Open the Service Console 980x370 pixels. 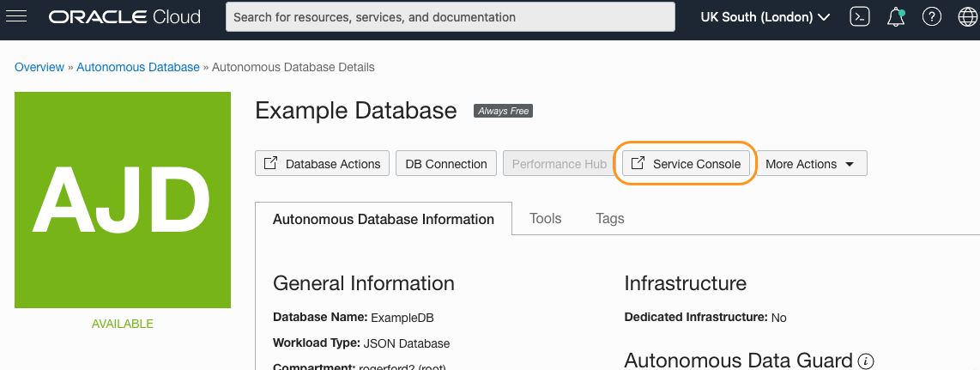(x=686, y=164)
